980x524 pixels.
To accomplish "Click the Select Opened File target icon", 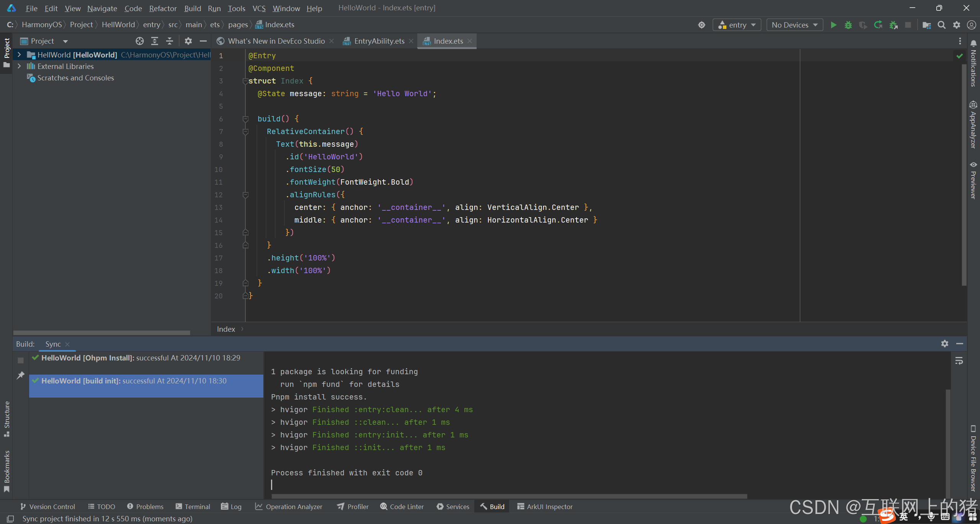I will coord(140,41).
